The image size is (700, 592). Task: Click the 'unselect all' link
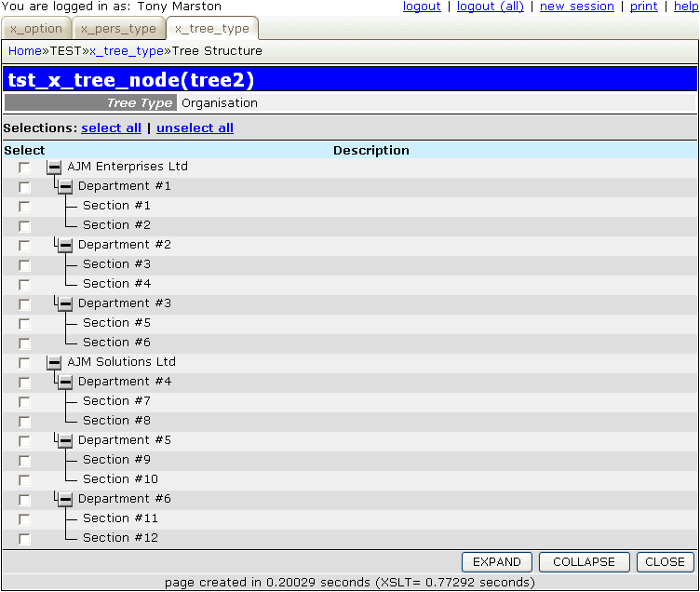pos(195,128)
